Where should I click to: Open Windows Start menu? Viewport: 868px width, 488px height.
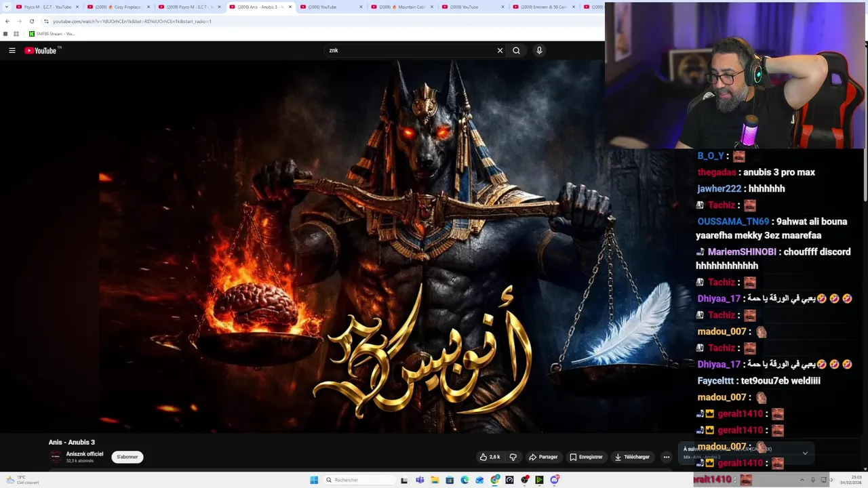coord(314,480)
